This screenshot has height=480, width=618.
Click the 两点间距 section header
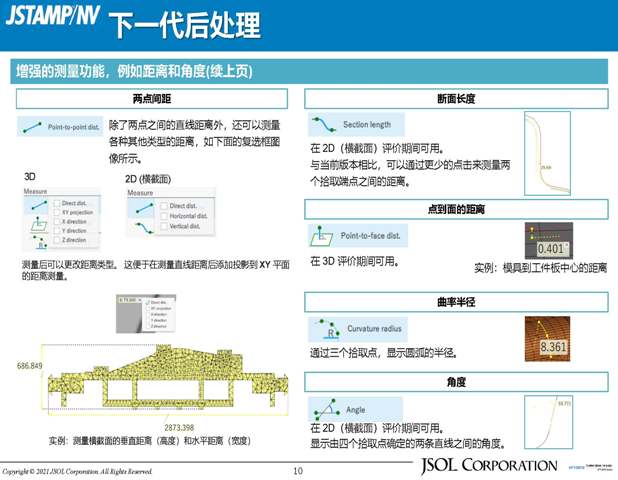[151, 98]
